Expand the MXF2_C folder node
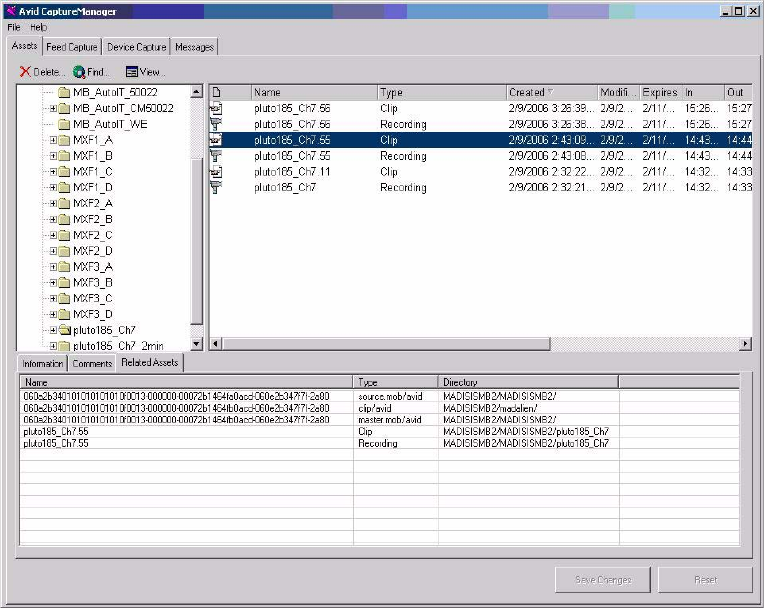 (x=53, y=235)
